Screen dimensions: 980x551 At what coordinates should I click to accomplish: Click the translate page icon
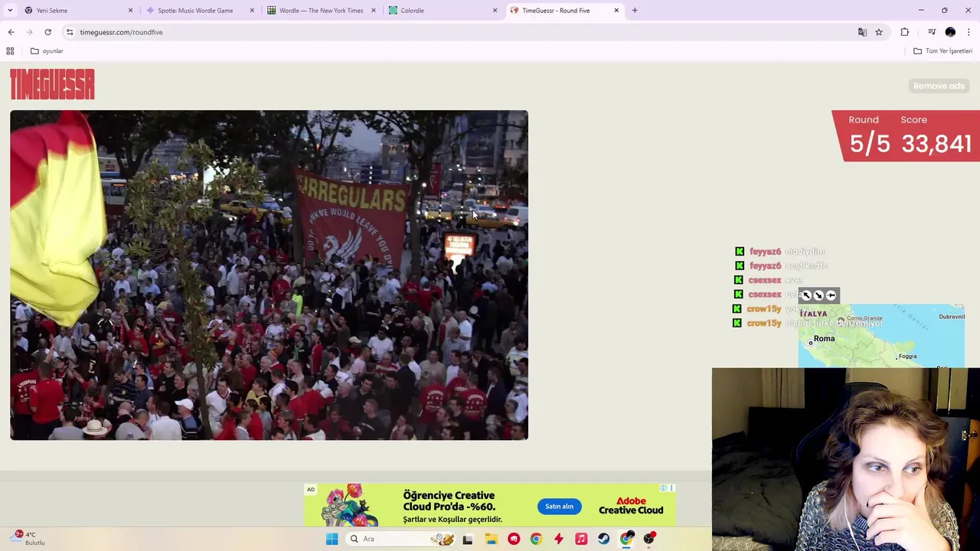[862, 32]
